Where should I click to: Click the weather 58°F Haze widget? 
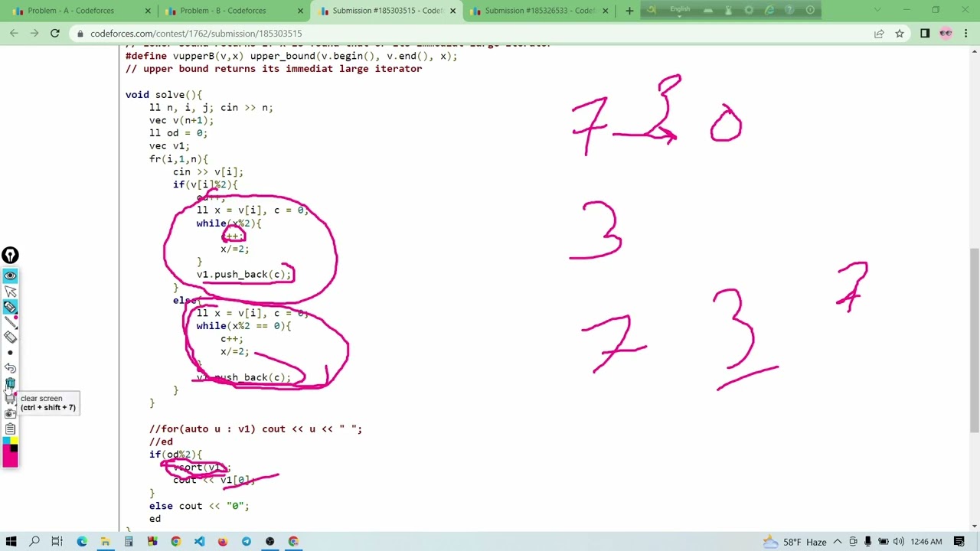pyautogui.click(x=794, y=542)
